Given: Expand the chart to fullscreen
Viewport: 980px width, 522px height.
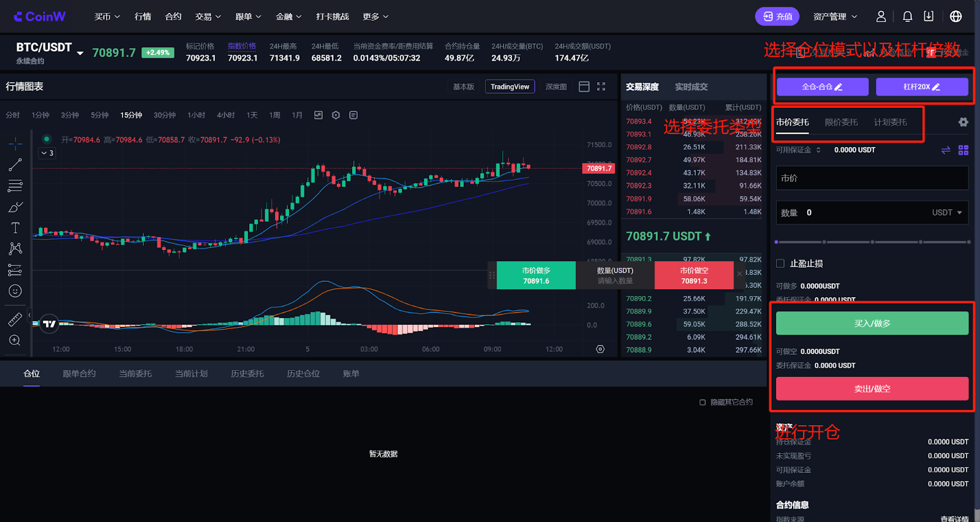Looking at the screenshot, I should coord(601,87).
